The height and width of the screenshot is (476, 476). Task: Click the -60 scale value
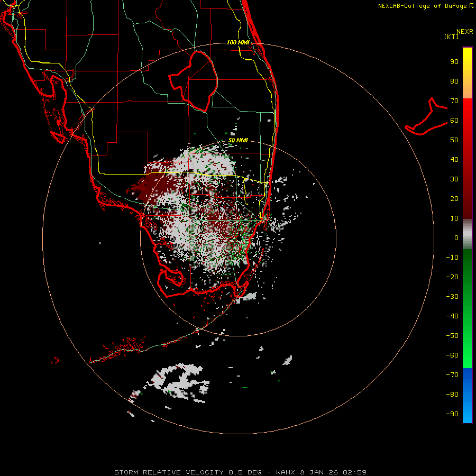tap(452, 355)
